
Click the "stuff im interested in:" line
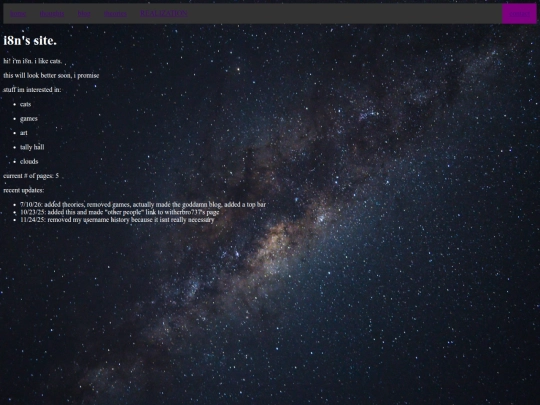click(x=32, y=90)
